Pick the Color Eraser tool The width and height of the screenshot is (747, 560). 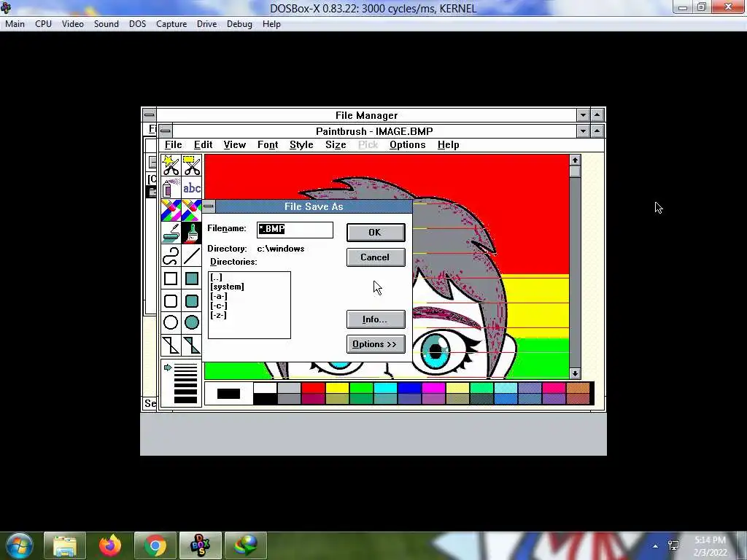coord(171,211)
